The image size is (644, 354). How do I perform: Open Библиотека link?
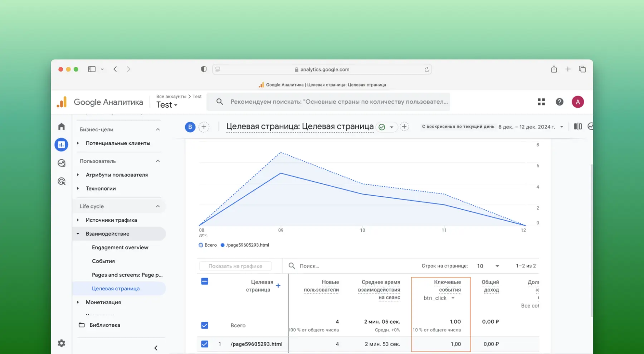tap(105, 325)
